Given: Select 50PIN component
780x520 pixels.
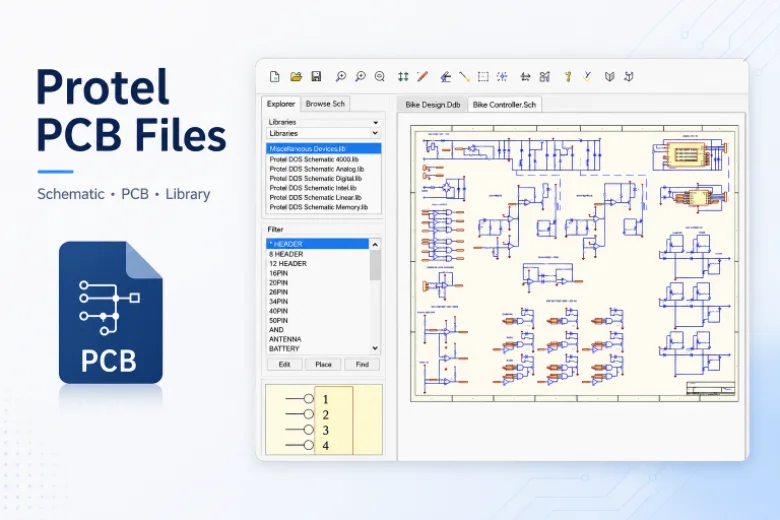Looking at the screenshot, I should pos(318,320).
